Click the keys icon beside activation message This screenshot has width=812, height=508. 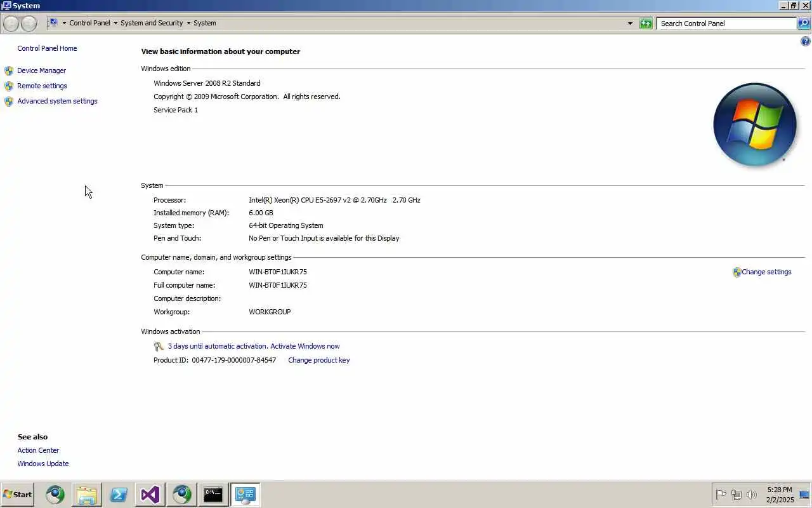159,346
